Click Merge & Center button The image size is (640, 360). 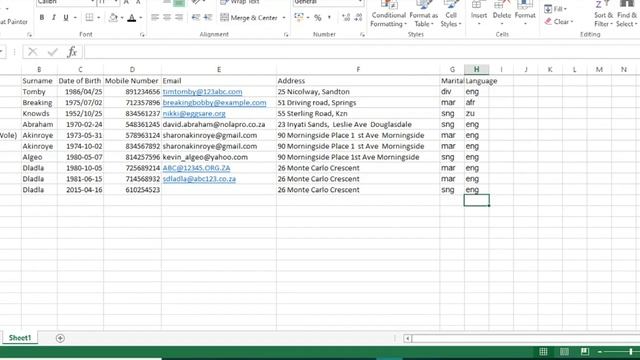point(249,18)
